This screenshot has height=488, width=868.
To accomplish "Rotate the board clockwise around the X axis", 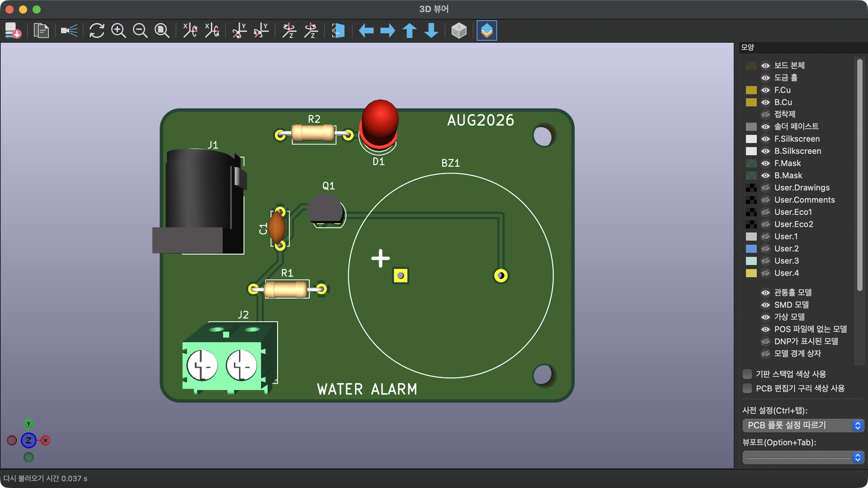I will coord(190,31).
